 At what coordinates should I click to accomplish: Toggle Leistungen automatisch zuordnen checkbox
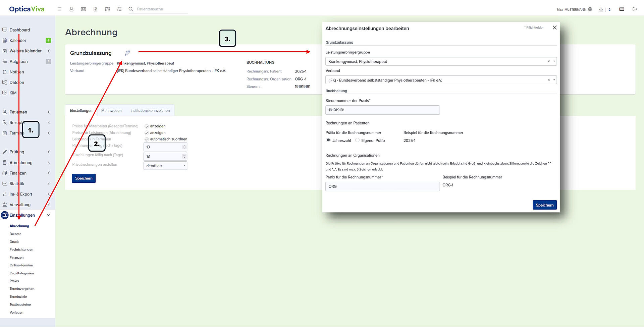coord(147,139)
